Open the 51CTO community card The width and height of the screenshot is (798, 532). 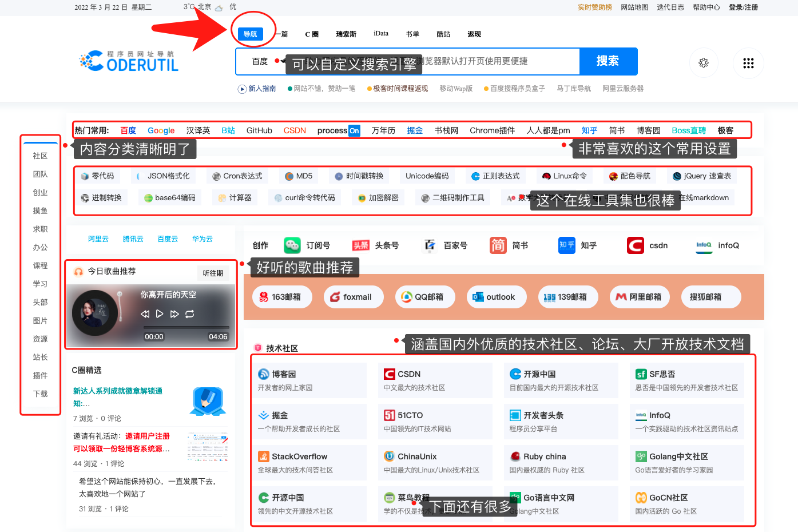click(x=435, y=422)
